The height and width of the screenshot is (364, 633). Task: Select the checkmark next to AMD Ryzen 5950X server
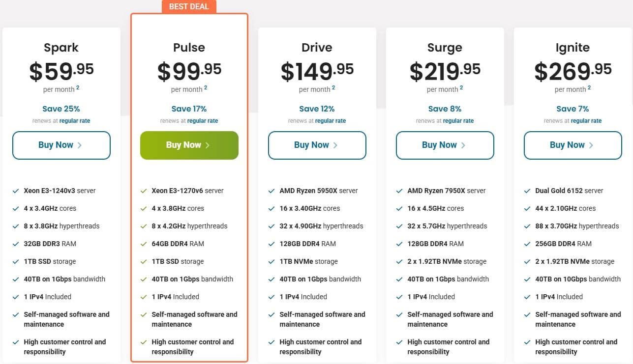pyautogui.click(x=271, y=191)
